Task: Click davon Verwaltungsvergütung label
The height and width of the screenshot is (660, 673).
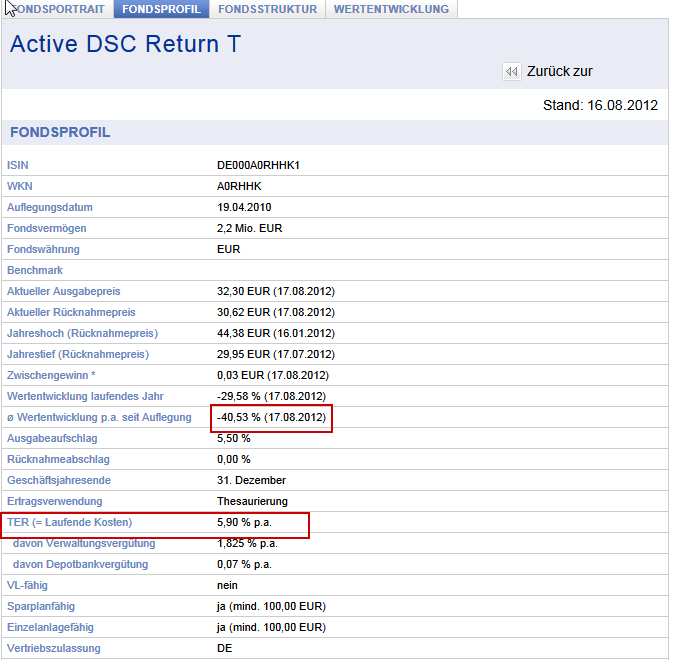Action: coord(84,544)
